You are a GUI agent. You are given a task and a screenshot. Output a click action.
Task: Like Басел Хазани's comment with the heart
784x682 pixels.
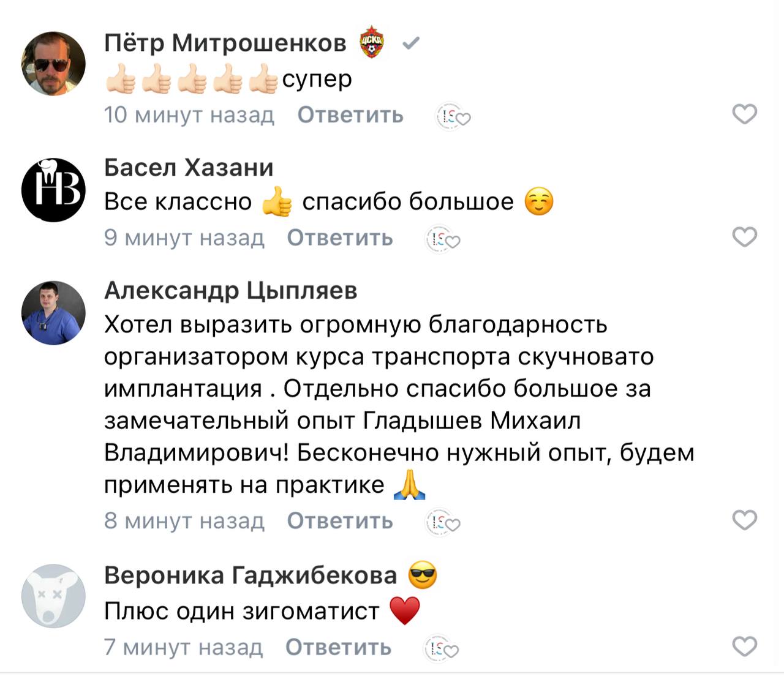[744, 237]
